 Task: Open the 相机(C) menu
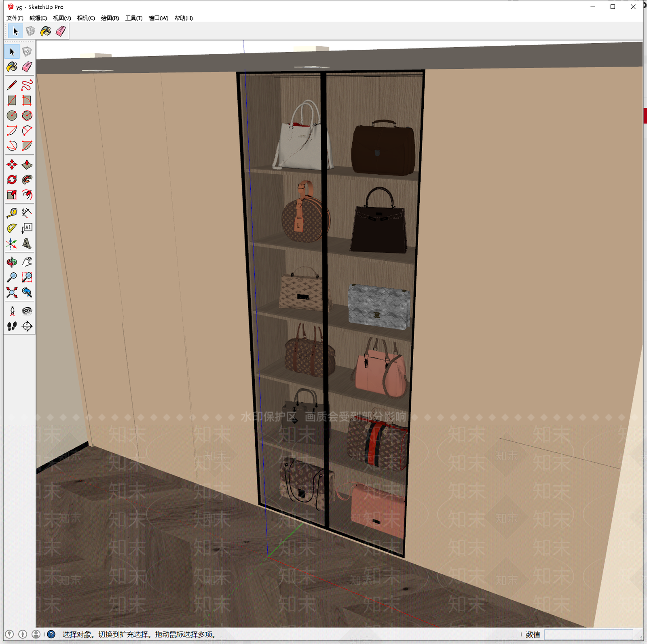coord(86,18)
